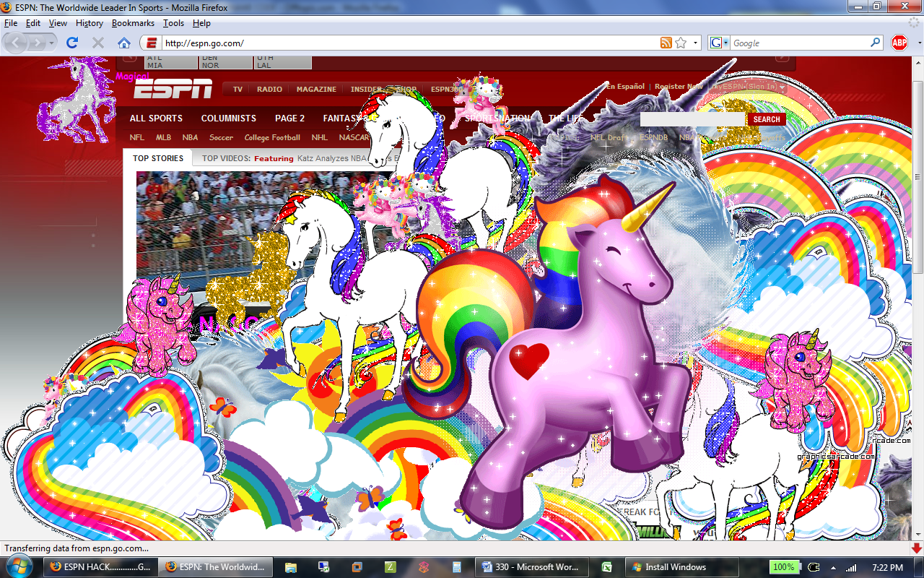Toggle the bookmark star for this page
The width and height of the screenshot is (924, 578).
point(681,43)
